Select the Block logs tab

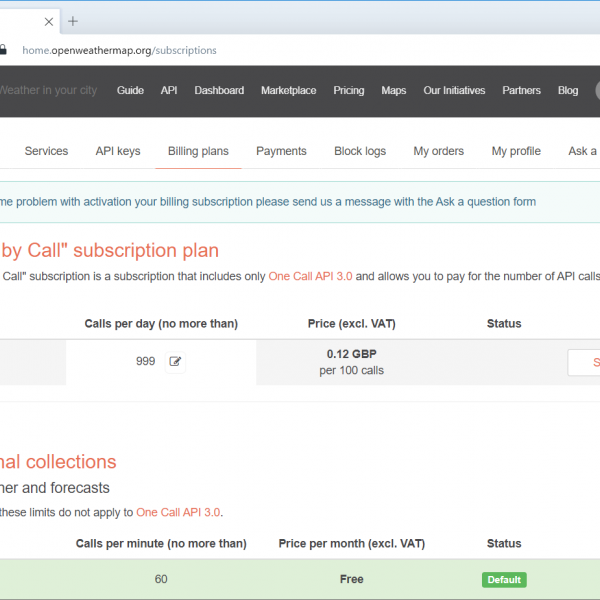[x=360, y=151]
